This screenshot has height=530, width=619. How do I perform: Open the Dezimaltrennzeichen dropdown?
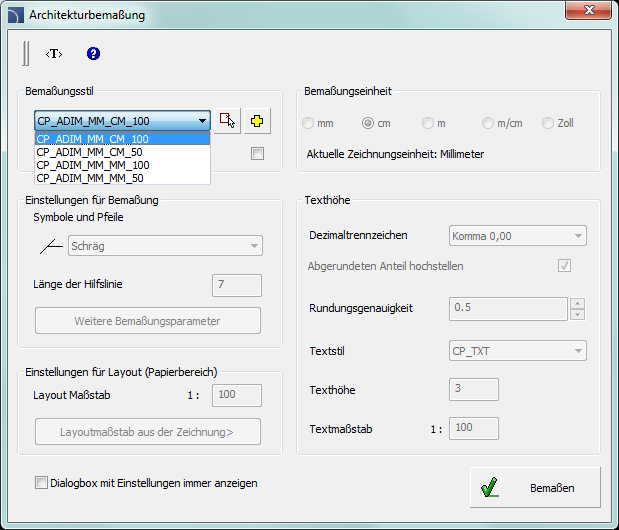(x=517, y=236)
